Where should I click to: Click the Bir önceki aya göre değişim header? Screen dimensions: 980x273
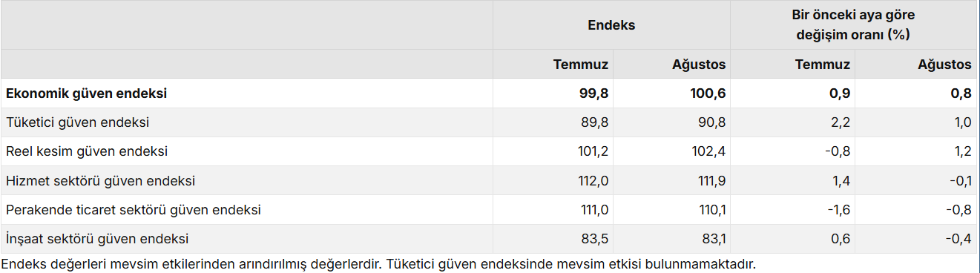(853, 25)
